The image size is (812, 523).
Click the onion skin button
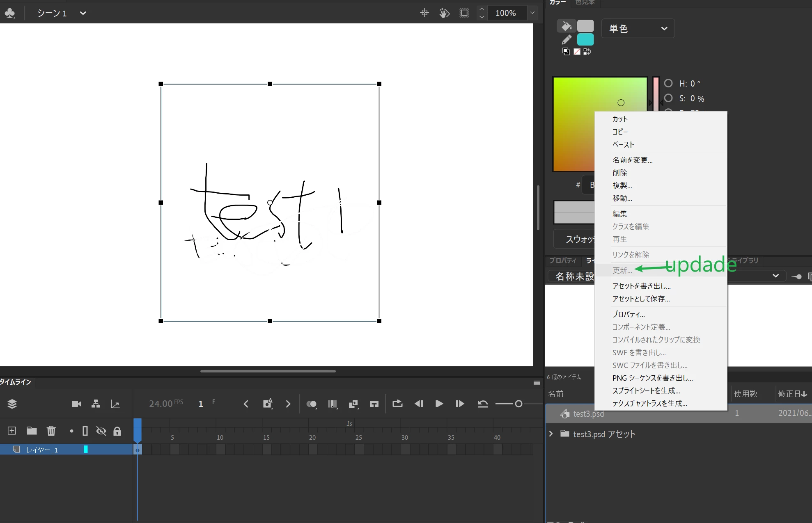[311, 404]
